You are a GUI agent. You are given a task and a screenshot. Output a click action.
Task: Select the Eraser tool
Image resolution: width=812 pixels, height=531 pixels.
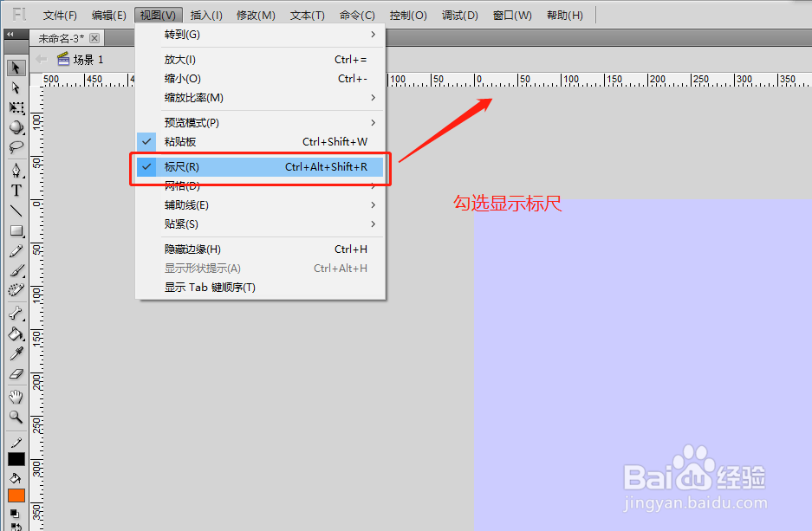16,375
